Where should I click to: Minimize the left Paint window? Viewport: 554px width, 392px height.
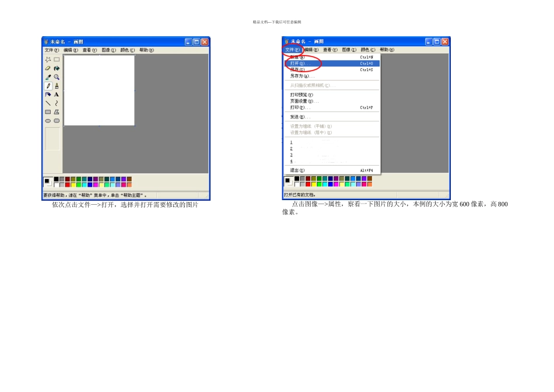click(x=188, y=42)
